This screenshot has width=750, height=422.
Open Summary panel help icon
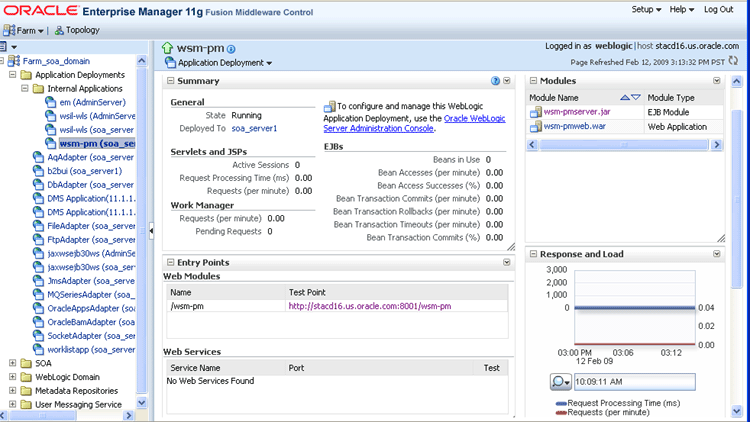point(495,81)
